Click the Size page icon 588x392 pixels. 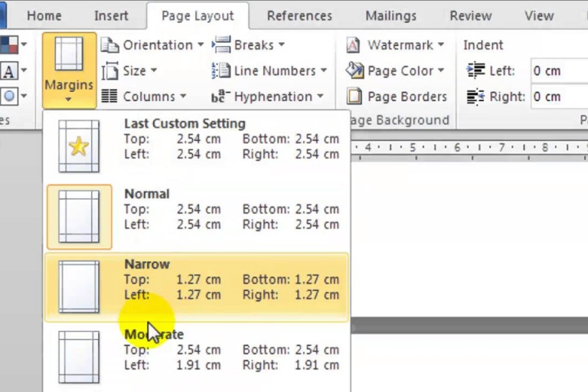110,71
